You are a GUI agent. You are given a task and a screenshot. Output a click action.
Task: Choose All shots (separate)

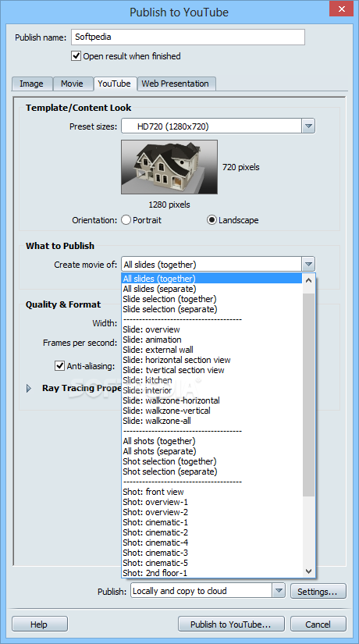click(212, 451)
